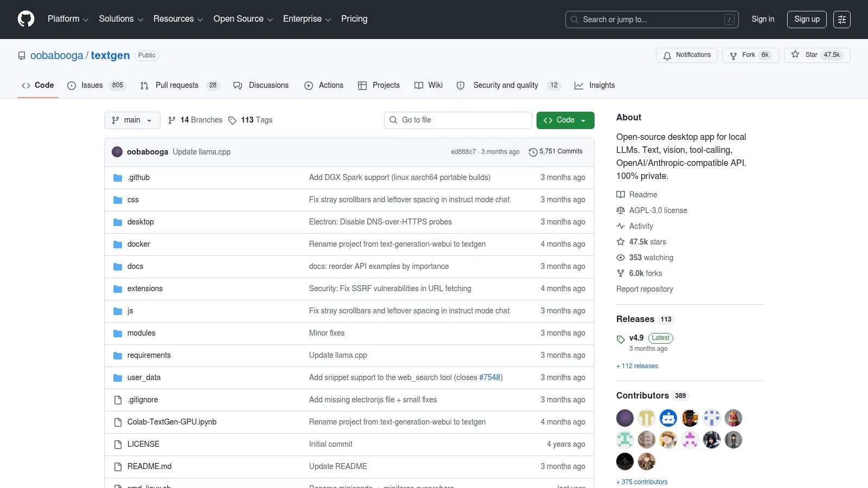The width and height of the screenshot is (868, 488).
Task: Open the textgen repository link
Action: [110, 56]
